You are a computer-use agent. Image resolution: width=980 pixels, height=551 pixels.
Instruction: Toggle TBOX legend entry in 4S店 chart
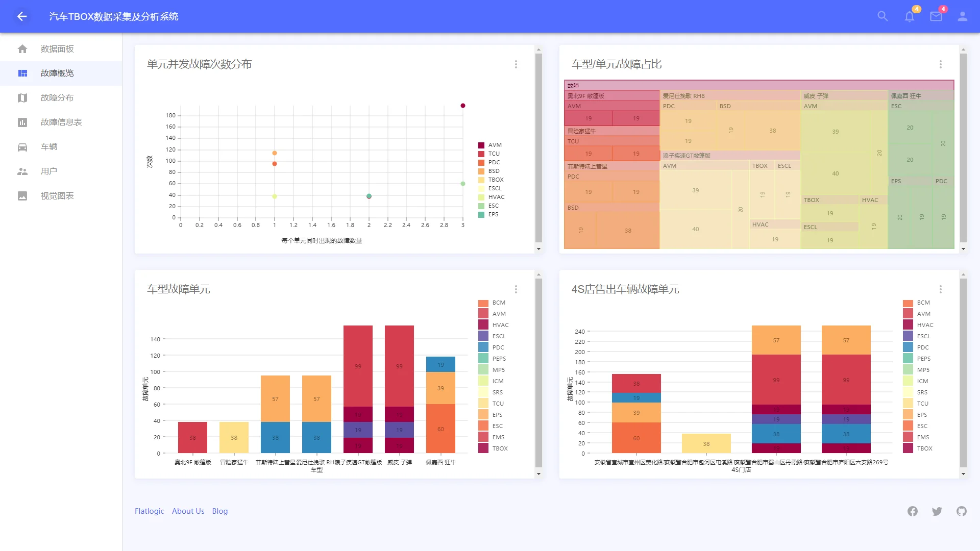coord(924,448)
